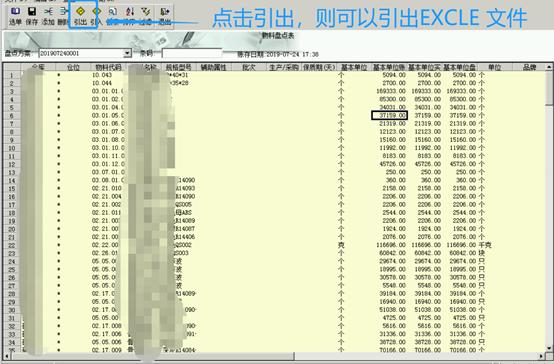
Task: Select row header number 6
Action: coord(12,116)
